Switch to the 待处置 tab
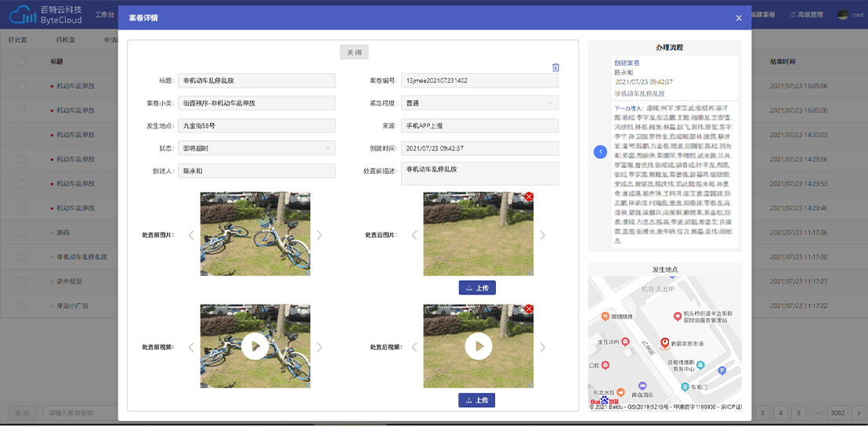The height and width of the screenshot is (426, 868). [x=18, y=39]
